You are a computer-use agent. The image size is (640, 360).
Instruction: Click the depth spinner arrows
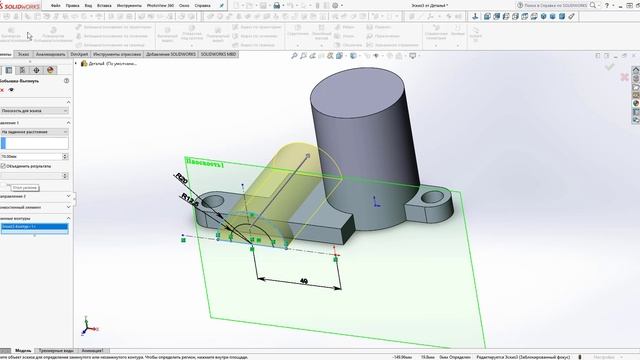click(x=65, y=156)
